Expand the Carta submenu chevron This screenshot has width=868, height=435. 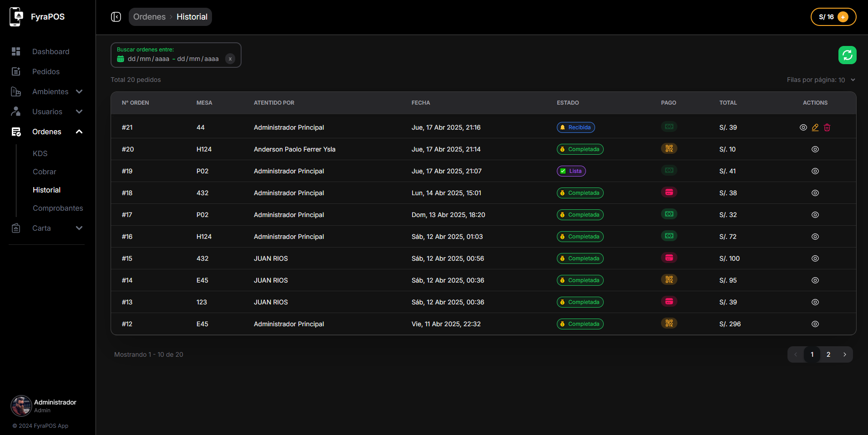click(x=79, y=228)
